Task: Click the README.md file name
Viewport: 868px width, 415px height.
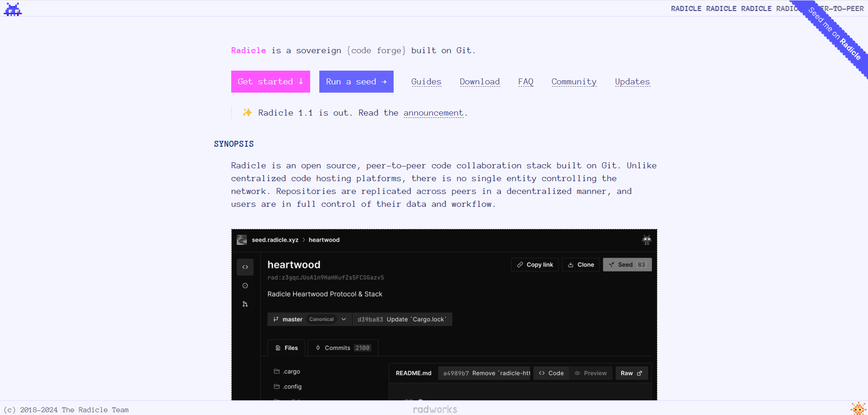Action: [413, 373]
